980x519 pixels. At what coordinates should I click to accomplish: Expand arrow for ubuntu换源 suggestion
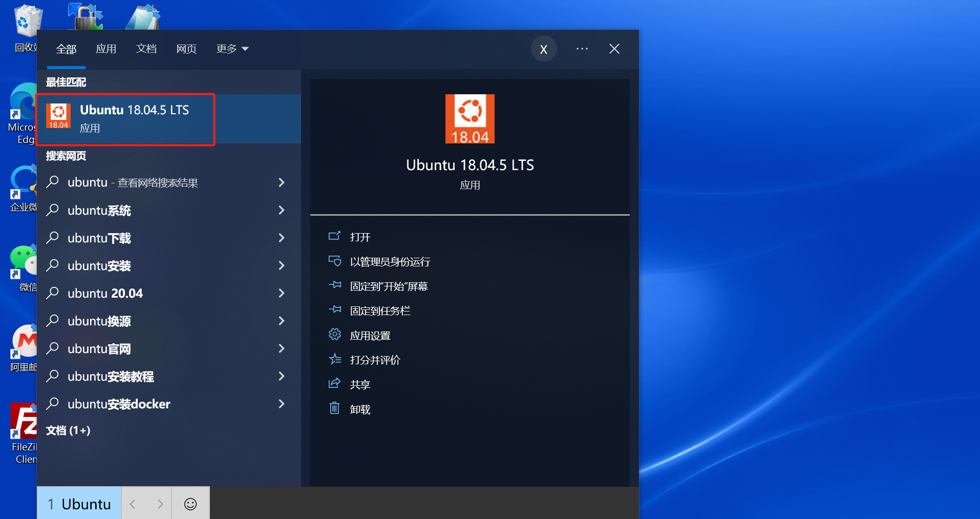point(281,321)
